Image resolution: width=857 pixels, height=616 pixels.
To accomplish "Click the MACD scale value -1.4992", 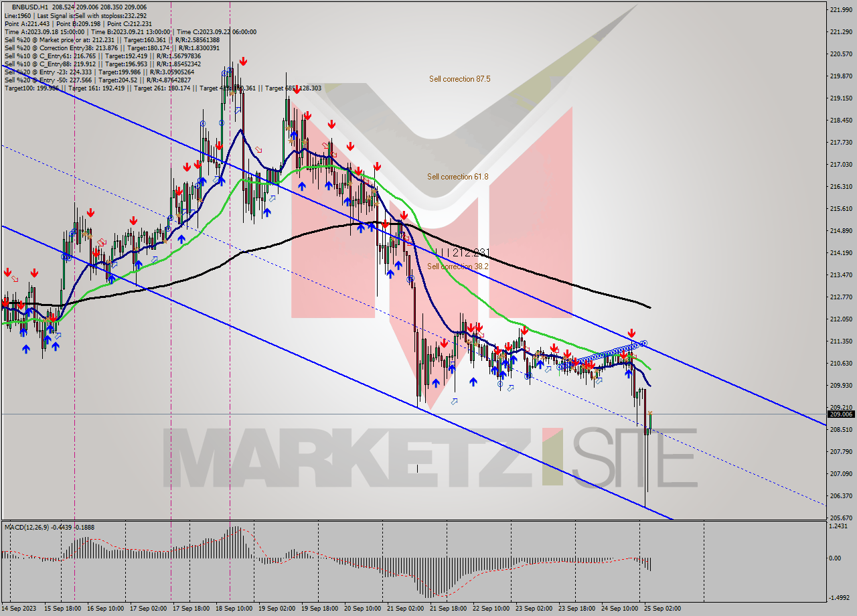I will tap(840, 598).
